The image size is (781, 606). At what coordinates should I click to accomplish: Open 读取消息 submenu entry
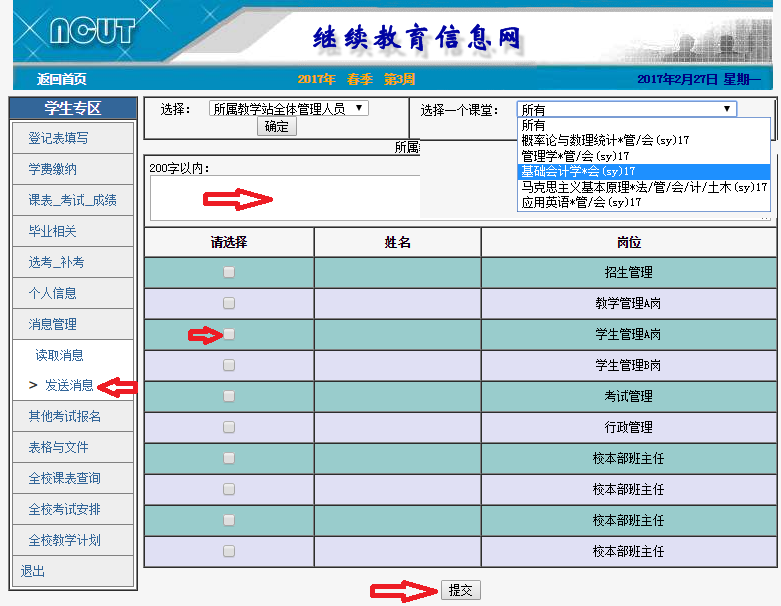pyautogui.click(x=60, y=355)
